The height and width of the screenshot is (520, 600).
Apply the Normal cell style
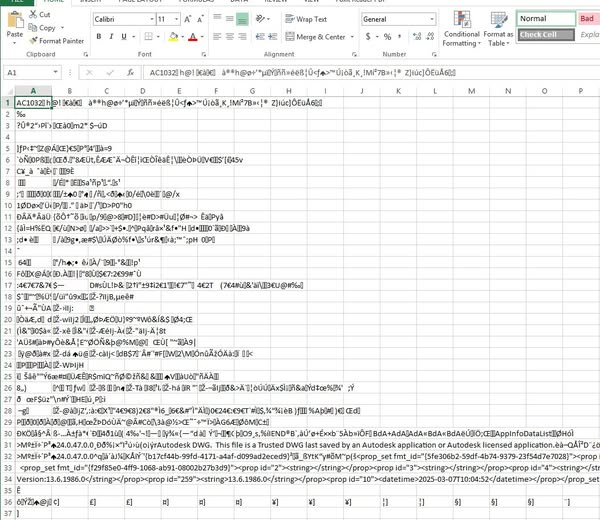click(x=544, y=19)
